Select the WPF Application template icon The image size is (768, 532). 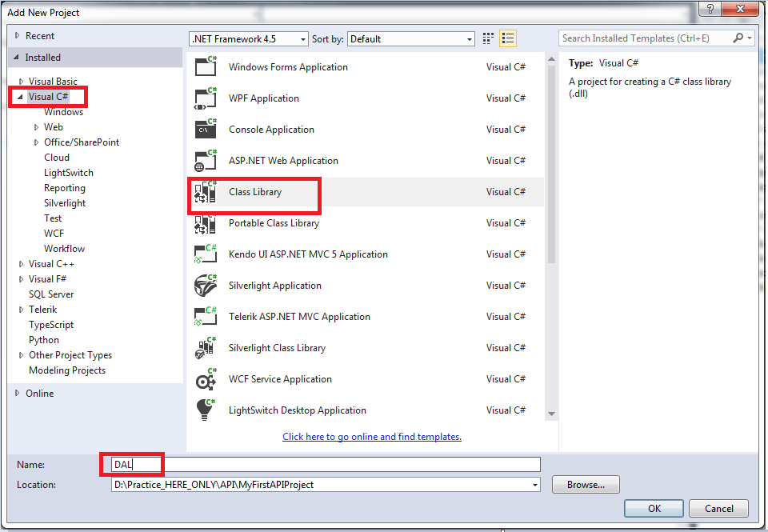206,98
